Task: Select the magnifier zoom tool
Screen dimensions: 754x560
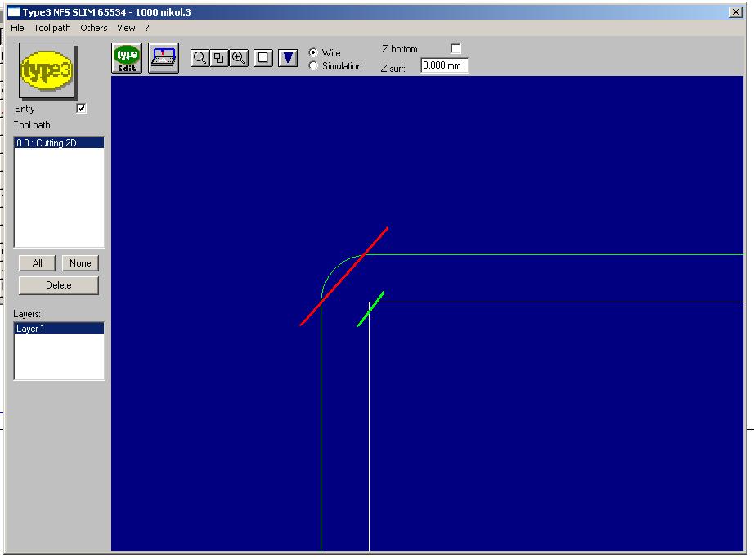Action: point(200,58)
